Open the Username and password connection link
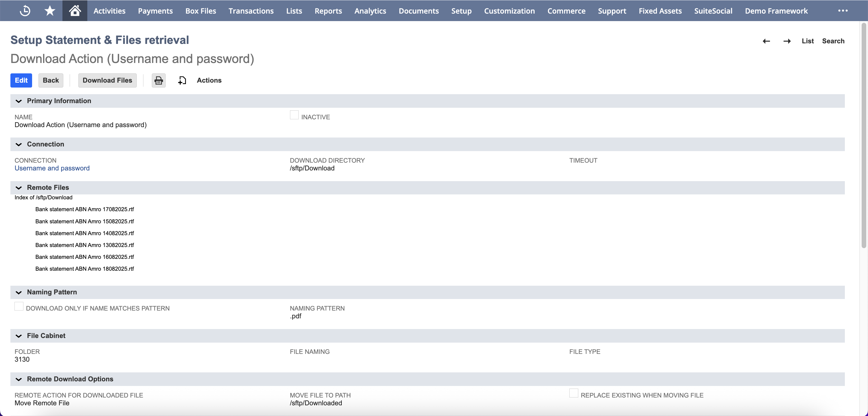Screen dimensions: 868x416 click(x=52, y=168)
